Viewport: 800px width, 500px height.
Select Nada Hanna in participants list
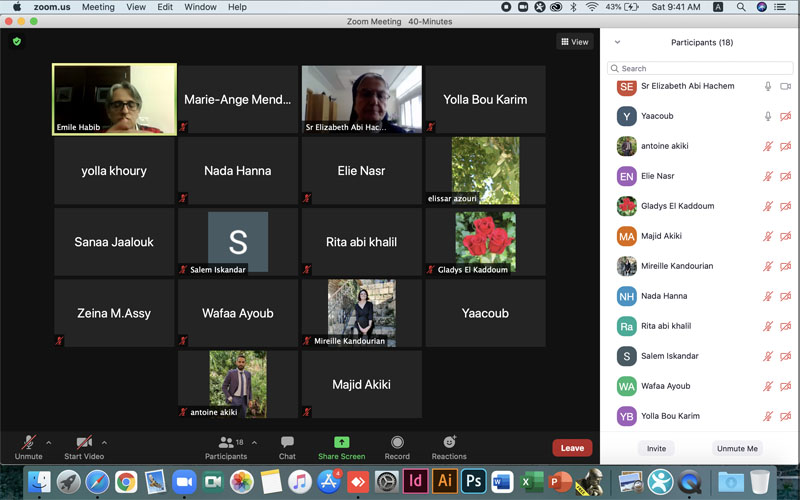coord(700,296)
